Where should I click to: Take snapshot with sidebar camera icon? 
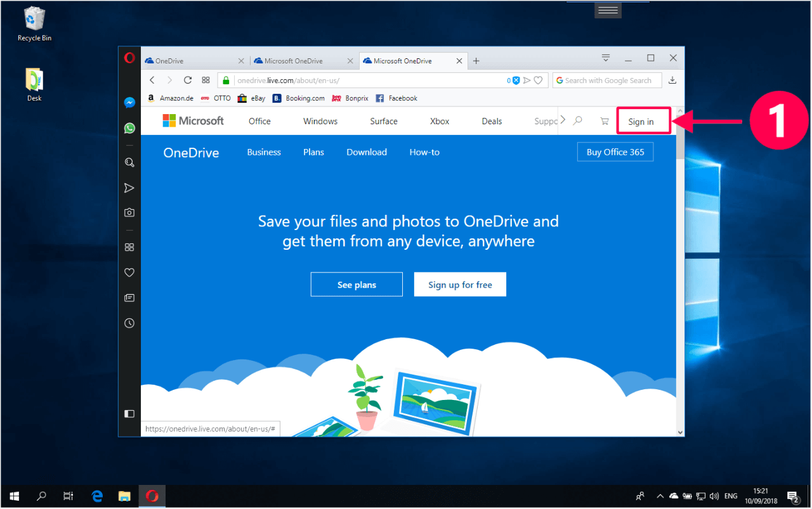(129, 212)
